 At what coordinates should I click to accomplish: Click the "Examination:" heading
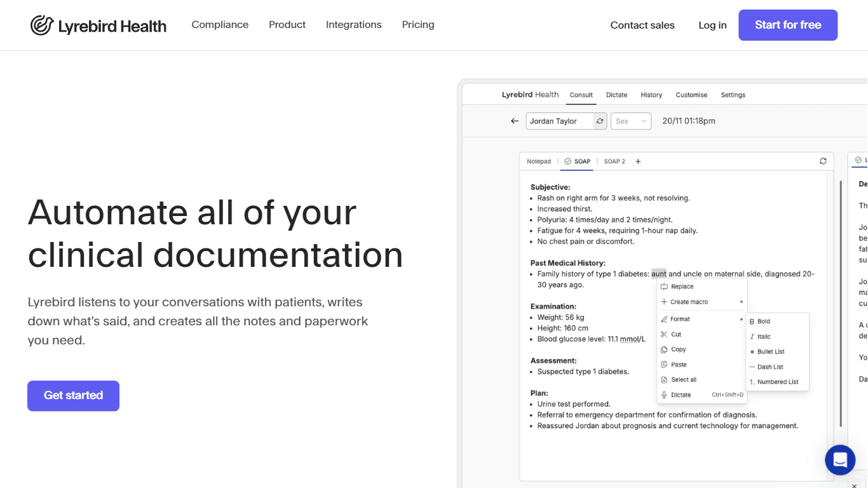click(553, 306)
